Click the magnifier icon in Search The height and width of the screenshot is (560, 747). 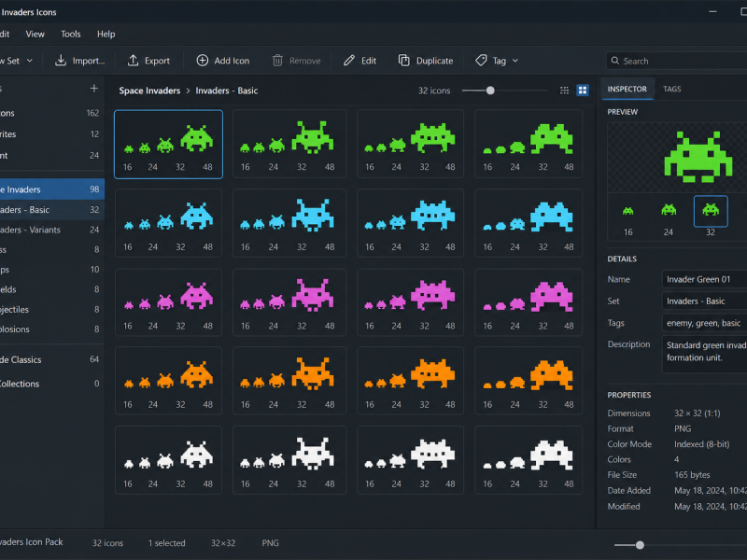[615, 61]
